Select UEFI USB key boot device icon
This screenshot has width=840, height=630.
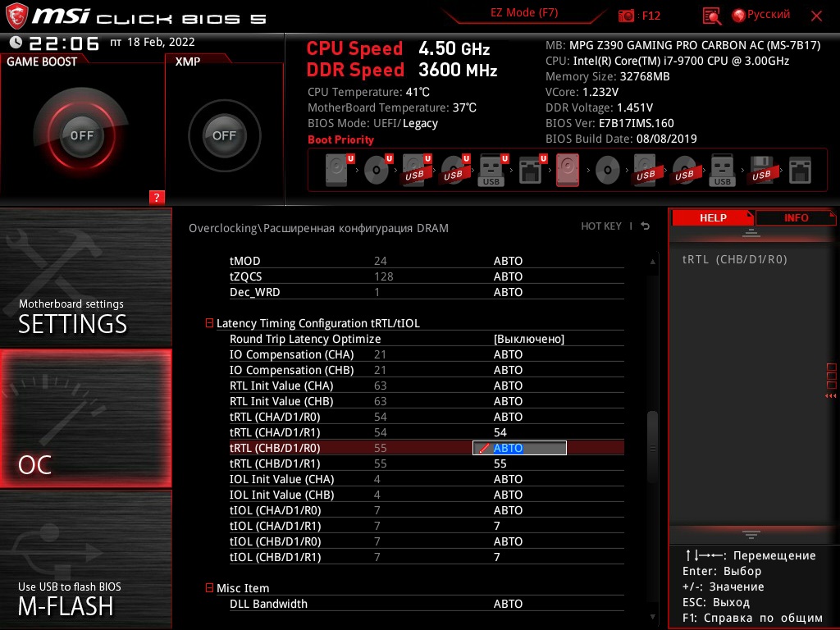click(x=493, y=170)
